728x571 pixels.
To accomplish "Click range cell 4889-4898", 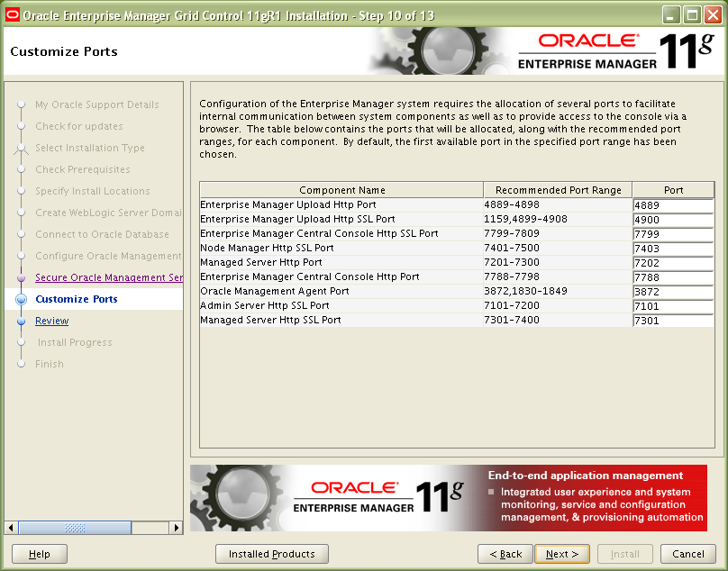I will [558, 204].
